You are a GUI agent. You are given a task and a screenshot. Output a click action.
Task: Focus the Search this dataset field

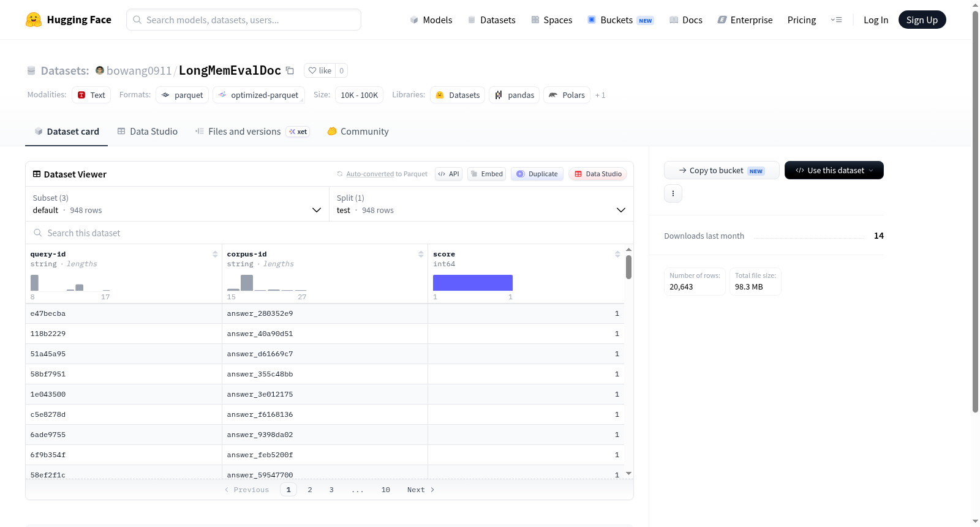point(330,233)
